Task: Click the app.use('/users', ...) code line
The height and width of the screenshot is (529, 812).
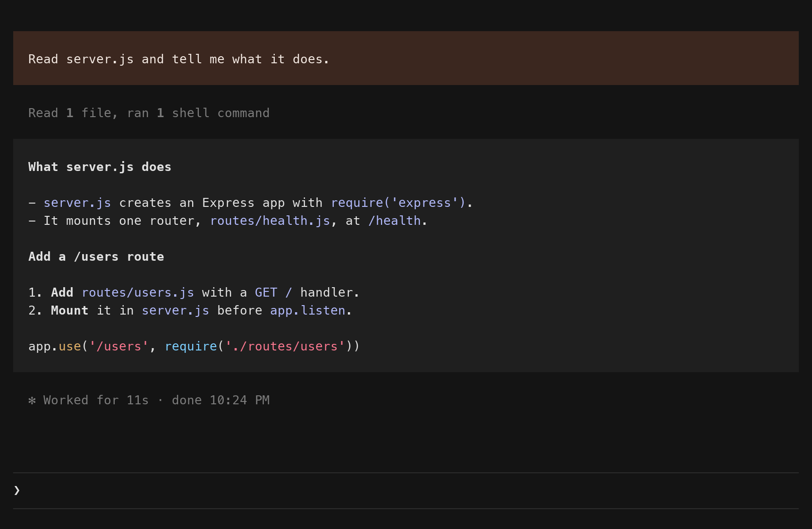Action: [x=194, y=346]
